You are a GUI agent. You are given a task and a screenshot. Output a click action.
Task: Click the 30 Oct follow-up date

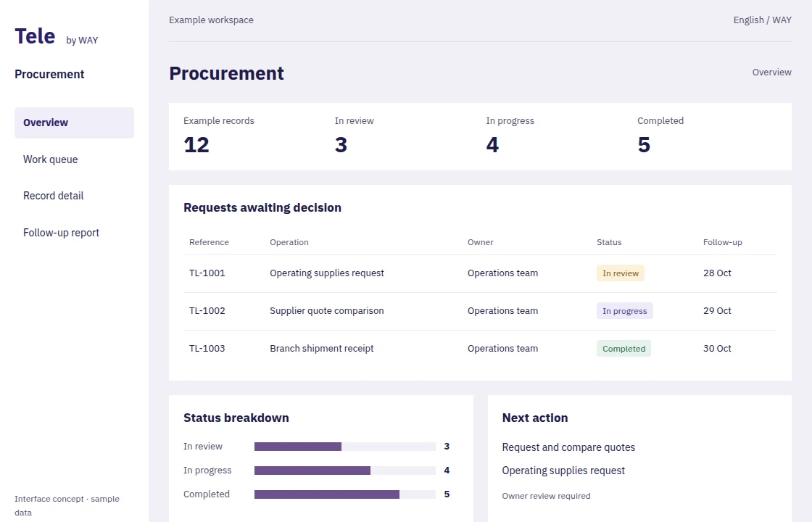coord(717,349)
